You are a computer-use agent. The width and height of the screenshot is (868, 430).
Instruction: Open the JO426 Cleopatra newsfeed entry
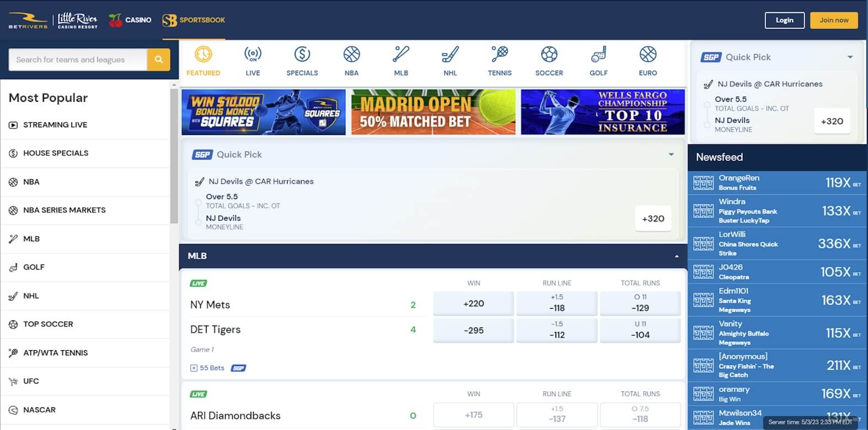pos(778,272)
